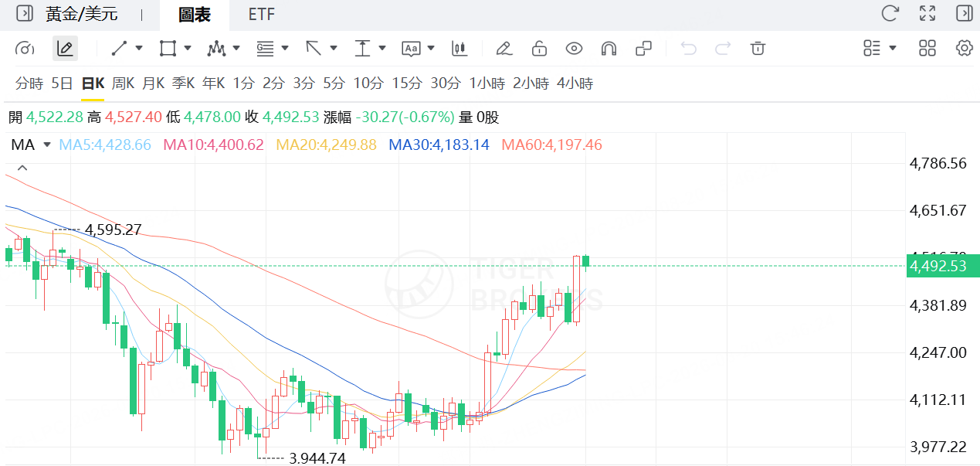Collapse indicator legend with up chevron

coord(22,168)
